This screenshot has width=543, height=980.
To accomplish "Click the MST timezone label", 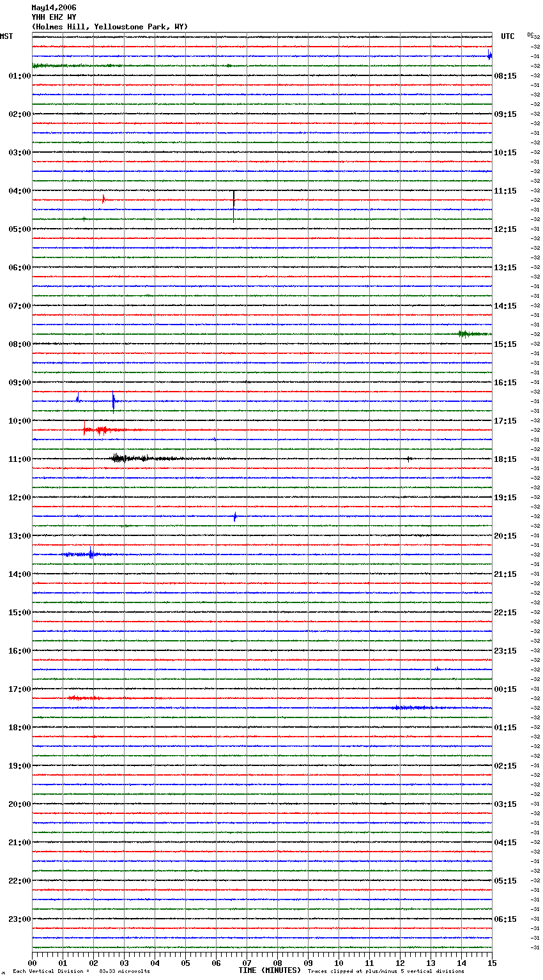I will point(6,36).
